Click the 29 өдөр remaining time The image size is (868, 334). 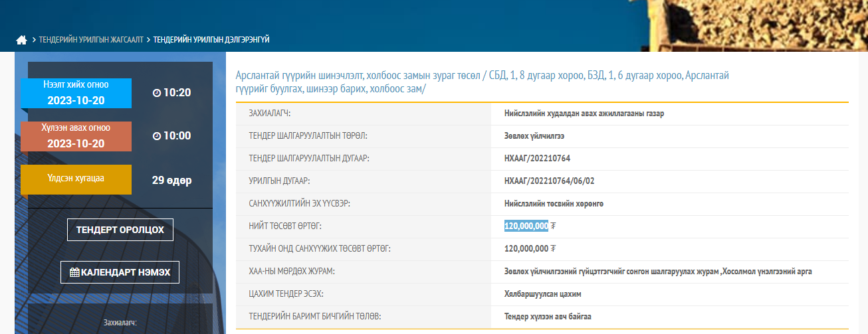click(171, 180)
